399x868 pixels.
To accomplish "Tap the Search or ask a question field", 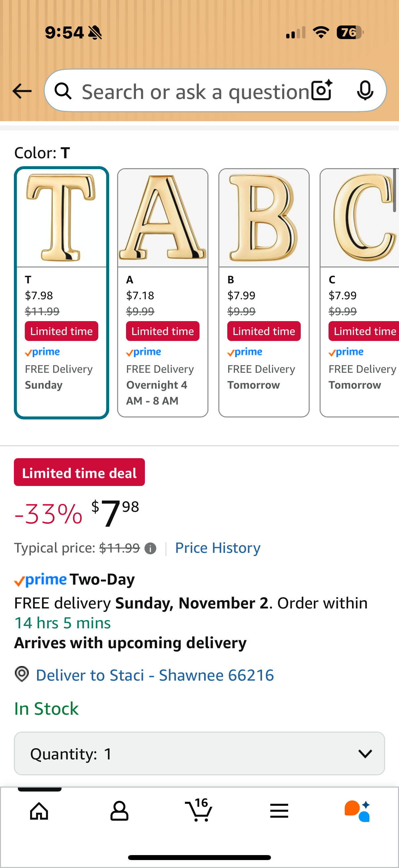I will coord(189,91).
